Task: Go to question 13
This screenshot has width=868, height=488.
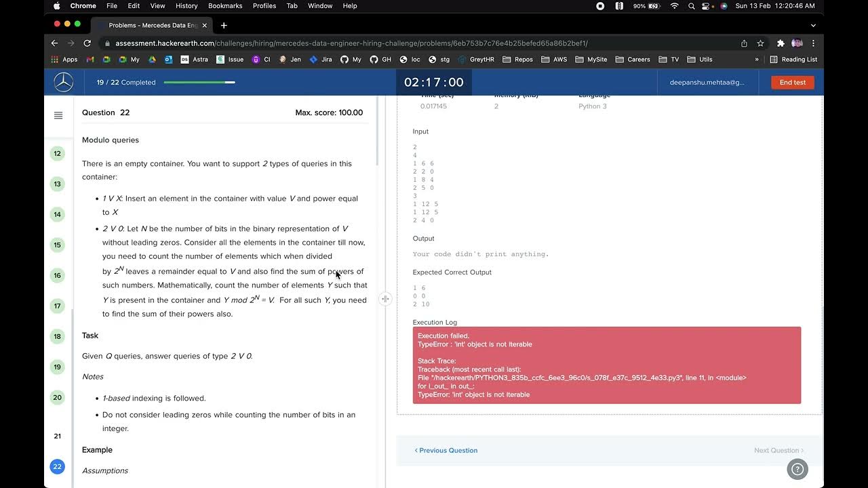Action: tap(58, 184)
